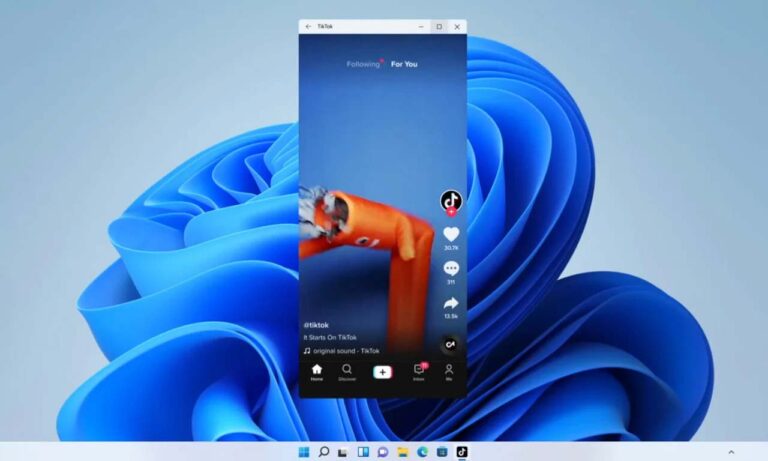Close the TikTok window

coord(457,26)
